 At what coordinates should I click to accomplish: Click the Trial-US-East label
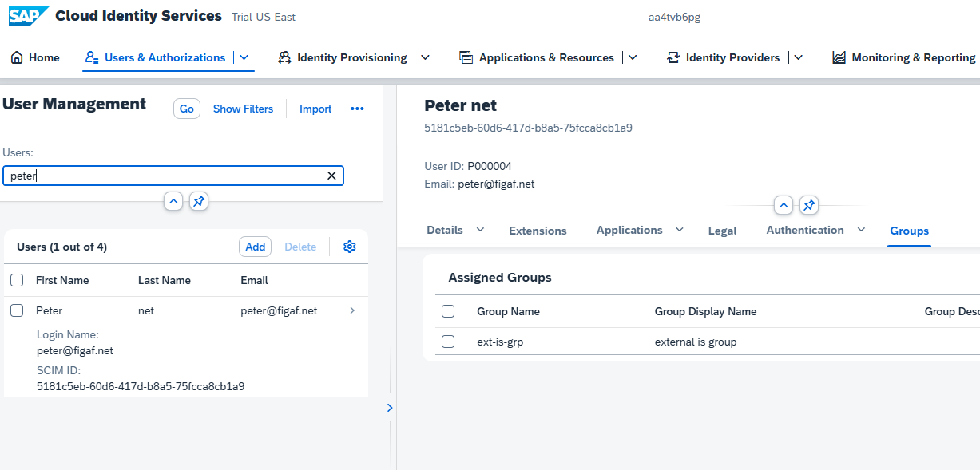[x=263, y=17]
